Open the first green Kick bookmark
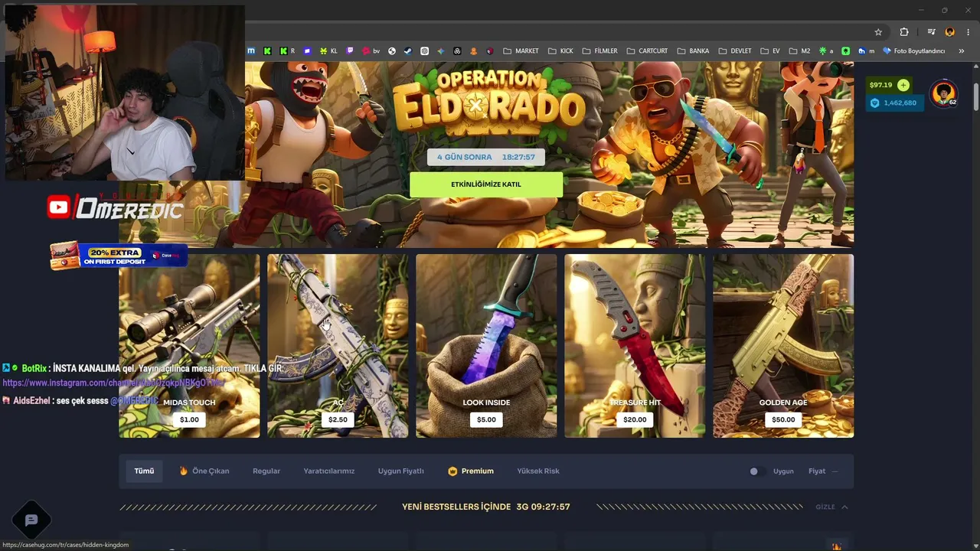Viewport: 980px width, 551px height. click(267, 51)
